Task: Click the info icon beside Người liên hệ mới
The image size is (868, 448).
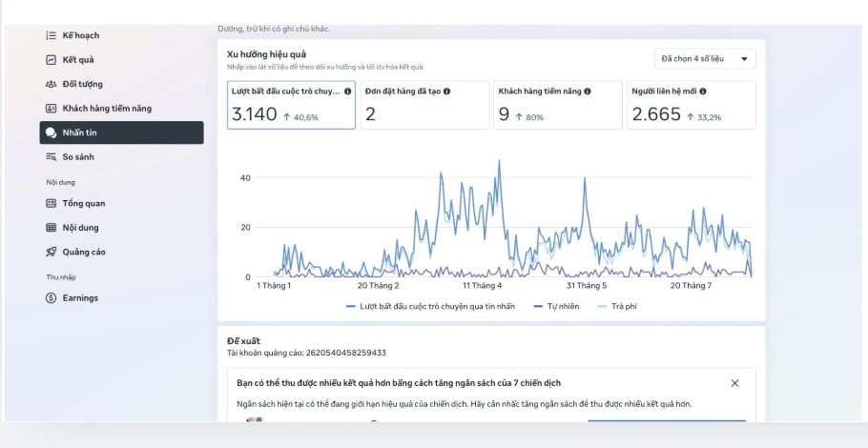Action: (x=702, y=92)
